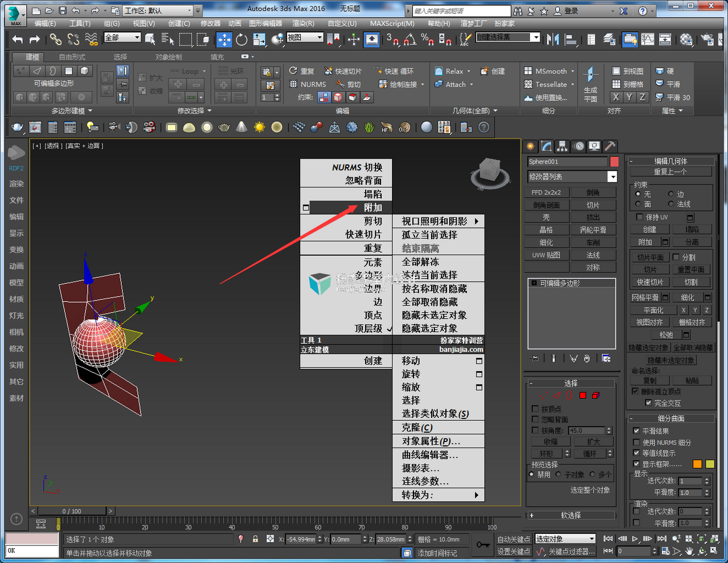Enable the 按顶点 checkbox
Image resolution: width=728 pixels, height=563 pixels.
coord(535,409)
